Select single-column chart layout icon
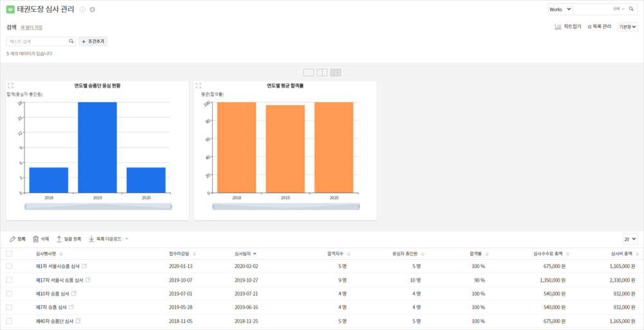The height and width of the screenshot is (330, 644). [x=308, y=72]
